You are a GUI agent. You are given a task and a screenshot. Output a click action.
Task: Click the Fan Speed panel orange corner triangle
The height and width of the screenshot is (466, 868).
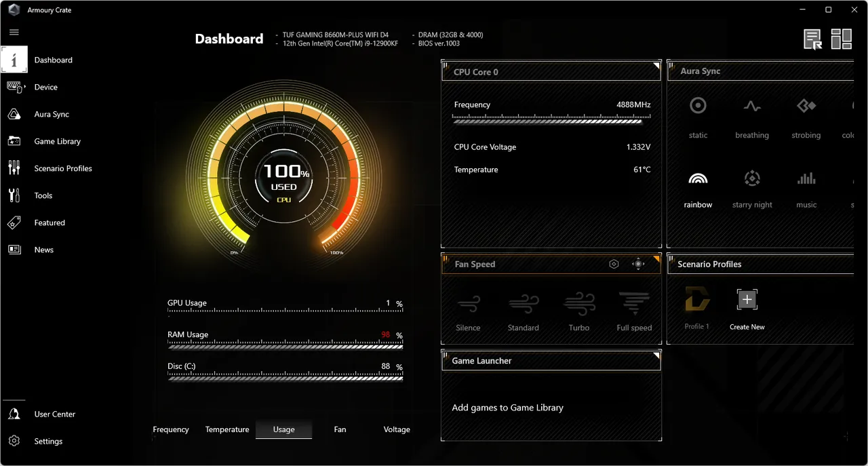(656, 259)
